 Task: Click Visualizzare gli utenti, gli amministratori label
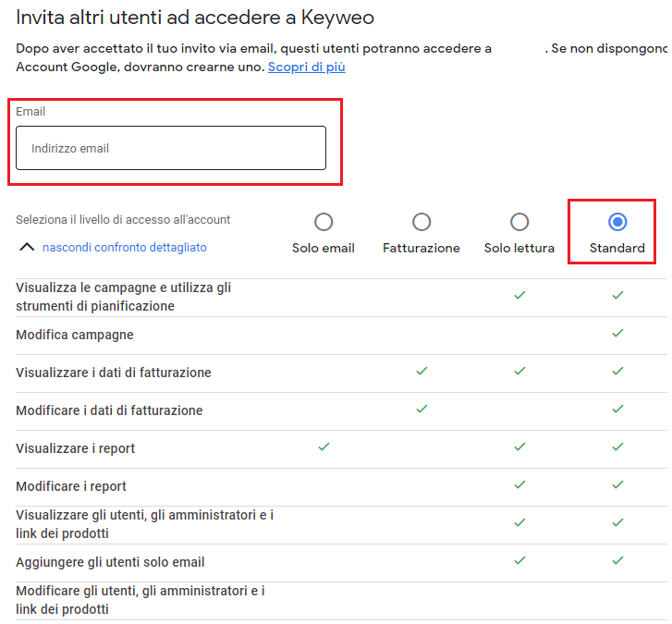pyautogui.click(x=145, y=524)
